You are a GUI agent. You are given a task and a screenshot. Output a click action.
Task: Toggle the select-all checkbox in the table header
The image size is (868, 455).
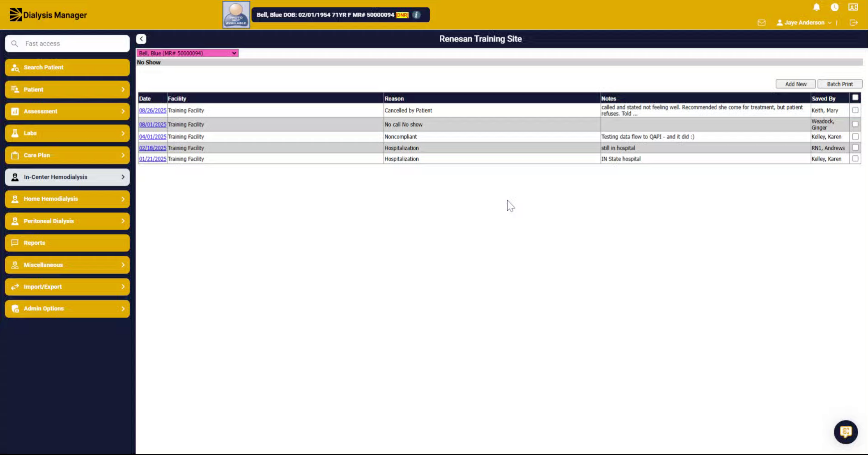tap(855, 98)
